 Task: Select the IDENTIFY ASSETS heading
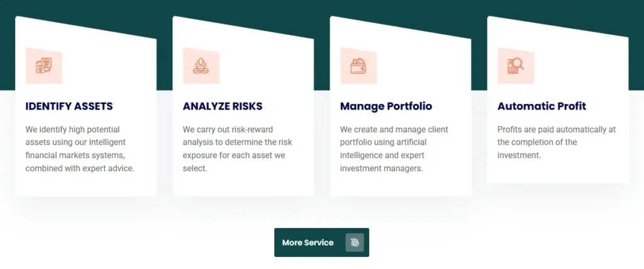click(69, 106)
